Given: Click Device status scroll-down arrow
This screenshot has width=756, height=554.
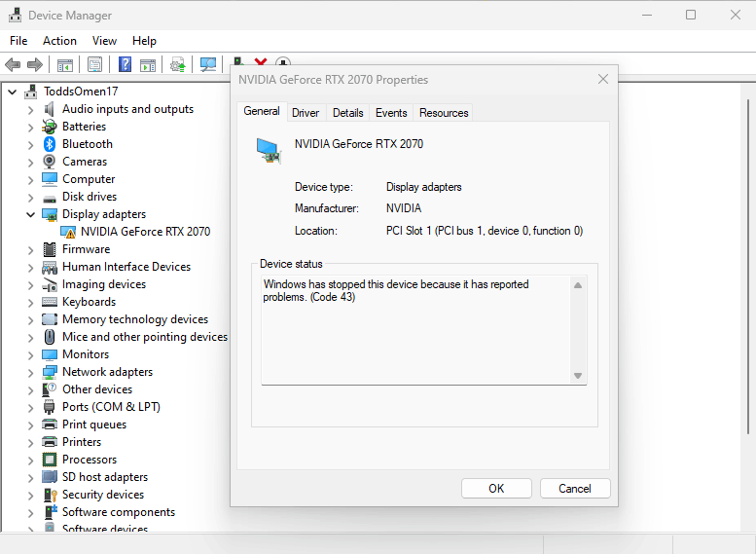Looking at the screenshot, I should point(578,376).
